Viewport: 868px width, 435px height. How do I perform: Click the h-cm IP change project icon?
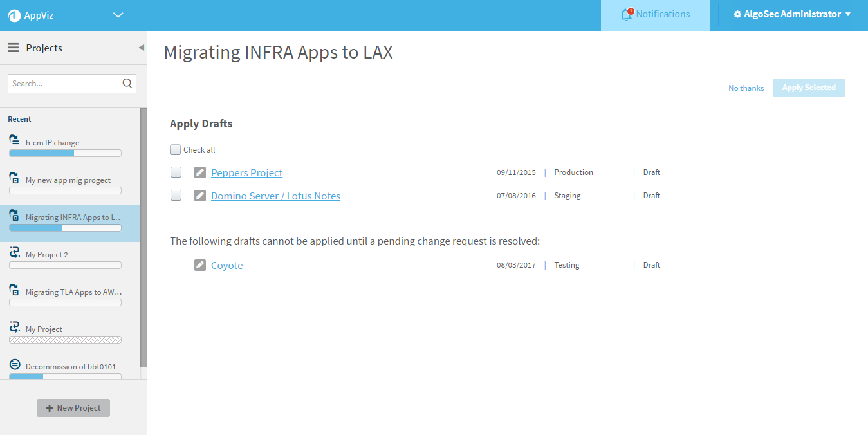(14, 140)
